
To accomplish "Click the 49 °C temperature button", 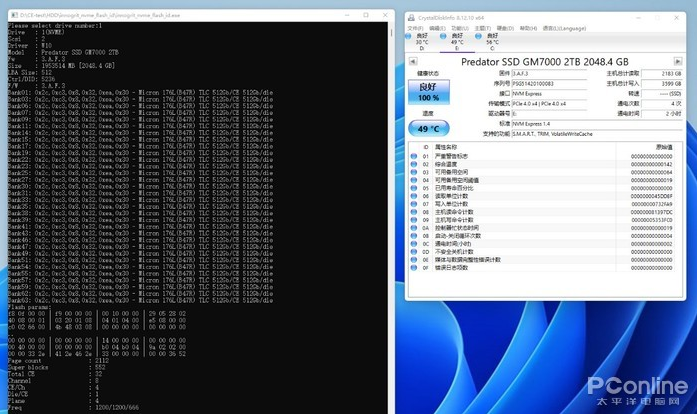I will (428, 128).
